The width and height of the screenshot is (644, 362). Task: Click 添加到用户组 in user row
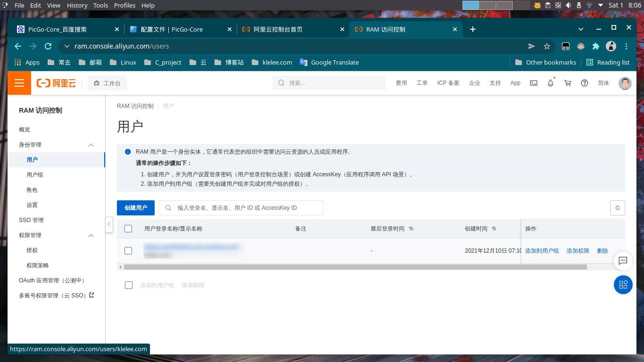pyautogui.click(x=542, y=251)
